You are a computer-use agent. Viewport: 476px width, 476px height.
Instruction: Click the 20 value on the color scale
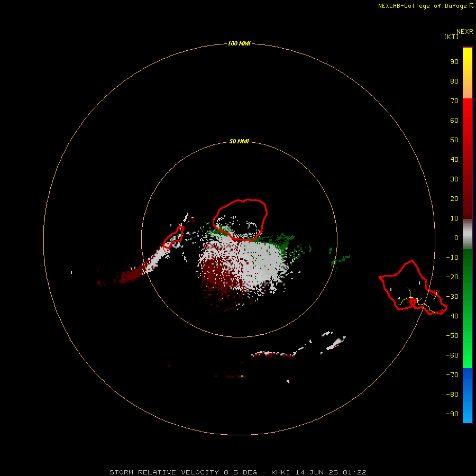click(x=454, y=198)
